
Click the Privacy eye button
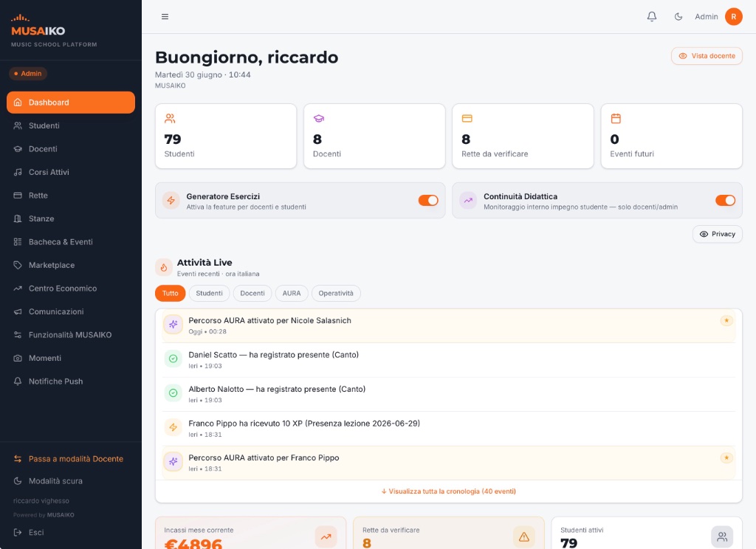click(x=718, y=234)
